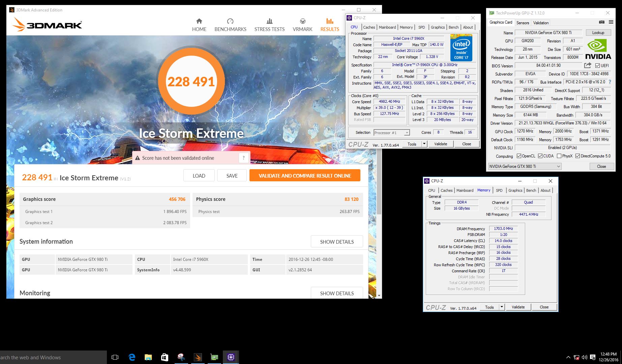Screen dimensions: 622x364
Task: Click SHOW DETAILS for Monitoring
Action: click(337, 293)
